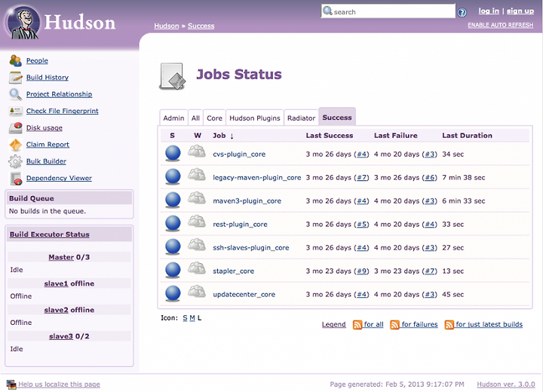Click the weather cloud icon for ssh-slaves-plugin_core
This screenshot has width=543, height=392.
point(197,245)
